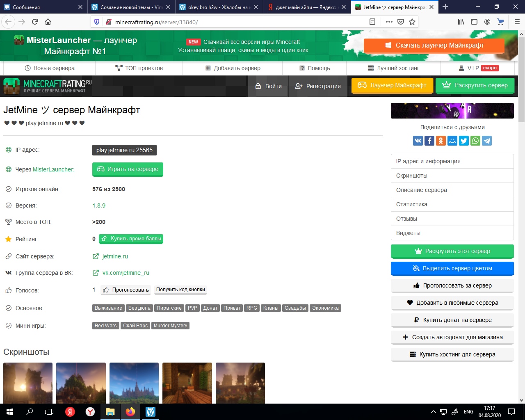This screenshot has width=525, height=420.
Task: Bookmark this page with the star icon
Action: (x=412, y=22)
